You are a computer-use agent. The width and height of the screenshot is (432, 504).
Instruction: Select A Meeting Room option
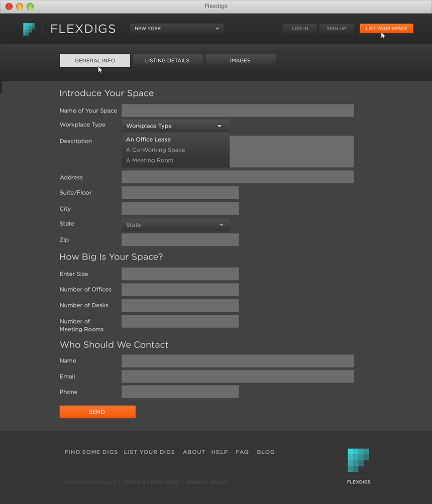(150, 161)
